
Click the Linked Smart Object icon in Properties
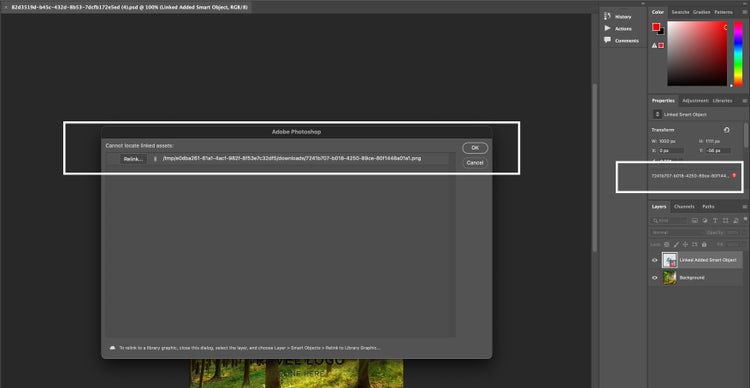(657, 114)
